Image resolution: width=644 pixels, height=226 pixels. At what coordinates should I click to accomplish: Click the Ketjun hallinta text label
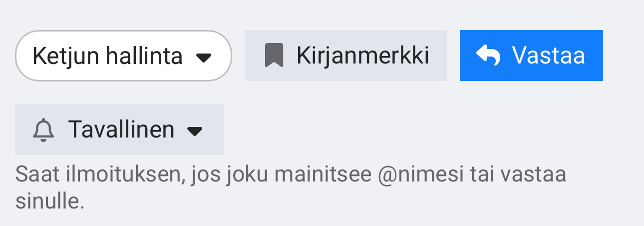click(107, 55)
